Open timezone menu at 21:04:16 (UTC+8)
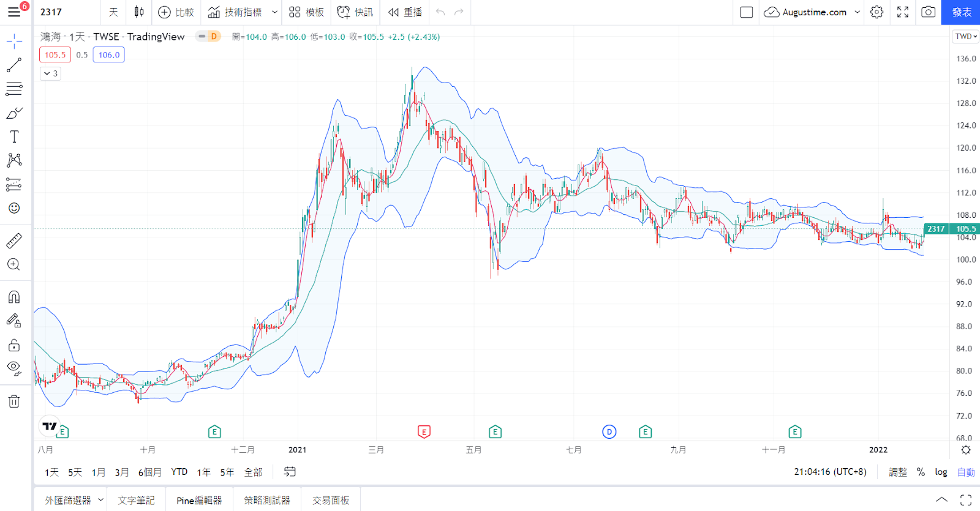The height and width of the screenshot is (511, 980). pyautogui.click(x=830, y=472)
